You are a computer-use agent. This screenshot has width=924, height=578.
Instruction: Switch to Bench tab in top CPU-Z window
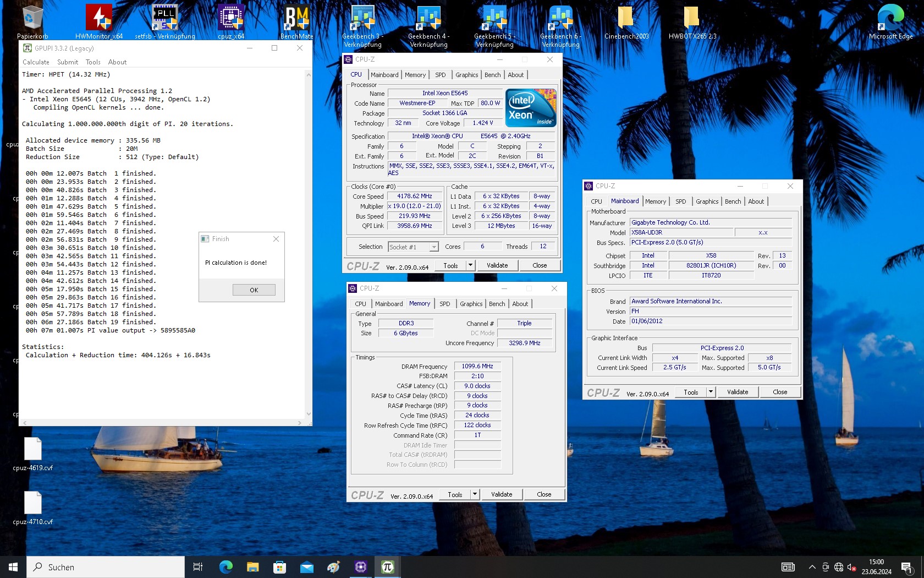coord(493,75)
